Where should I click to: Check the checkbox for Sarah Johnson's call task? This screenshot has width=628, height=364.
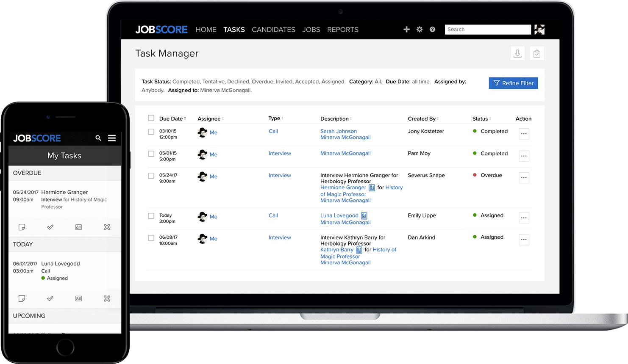[x=151, y=132]
